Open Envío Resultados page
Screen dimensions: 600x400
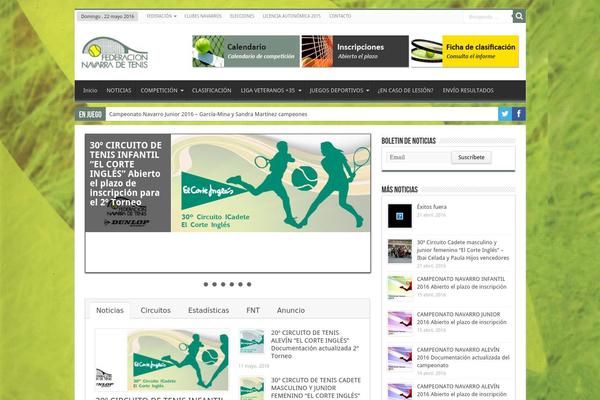(x=468, y=90)
